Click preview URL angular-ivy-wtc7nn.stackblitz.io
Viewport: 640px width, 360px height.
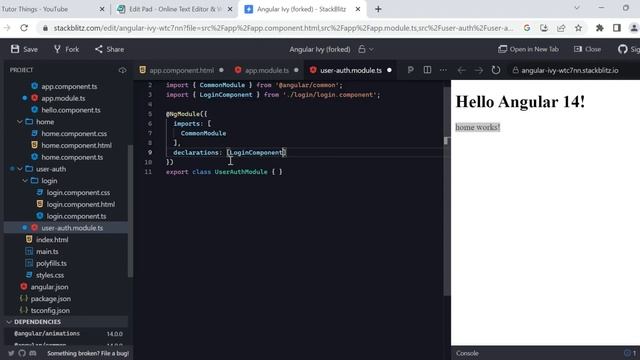pyautogui.click(x=570, y=70)
